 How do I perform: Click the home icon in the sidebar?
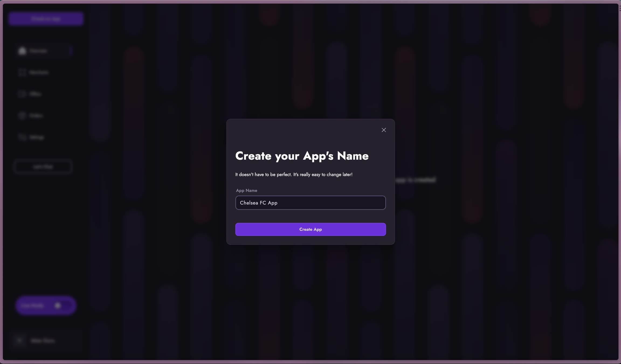click(22, 51)
